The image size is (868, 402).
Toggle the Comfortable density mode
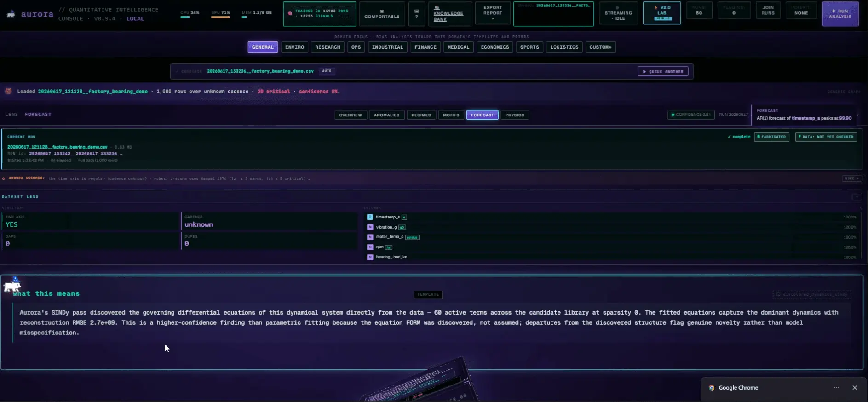382,14
